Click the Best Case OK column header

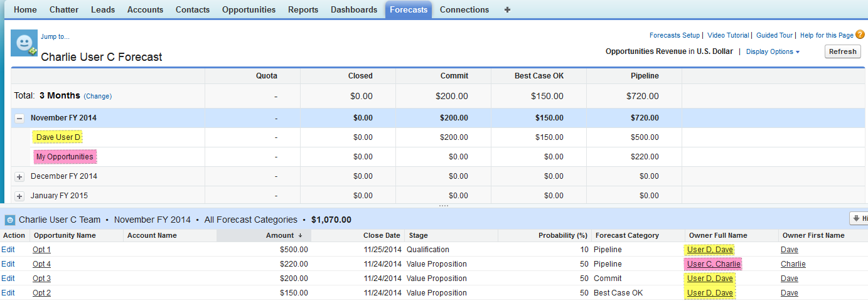tap(539, 76)
